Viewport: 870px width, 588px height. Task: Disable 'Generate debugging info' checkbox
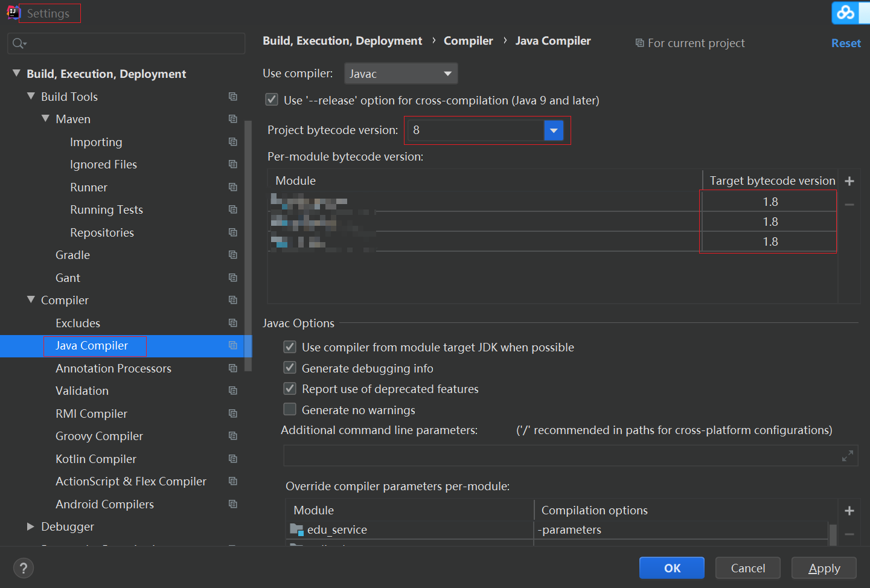point(290,368)
